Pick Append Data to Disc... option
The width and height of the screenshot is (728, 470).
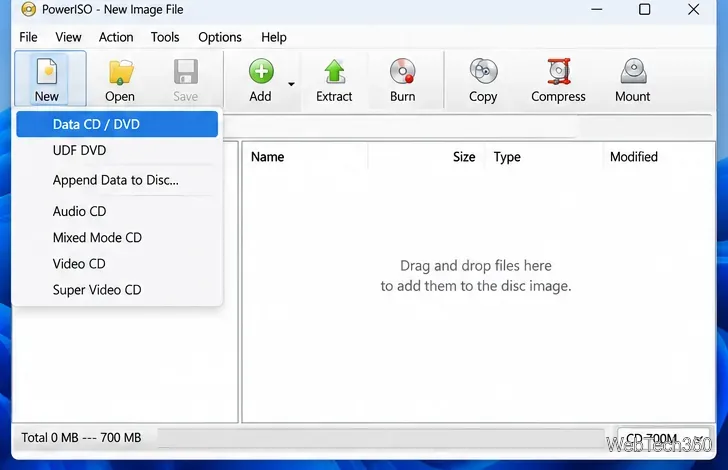tap(117, 180)
